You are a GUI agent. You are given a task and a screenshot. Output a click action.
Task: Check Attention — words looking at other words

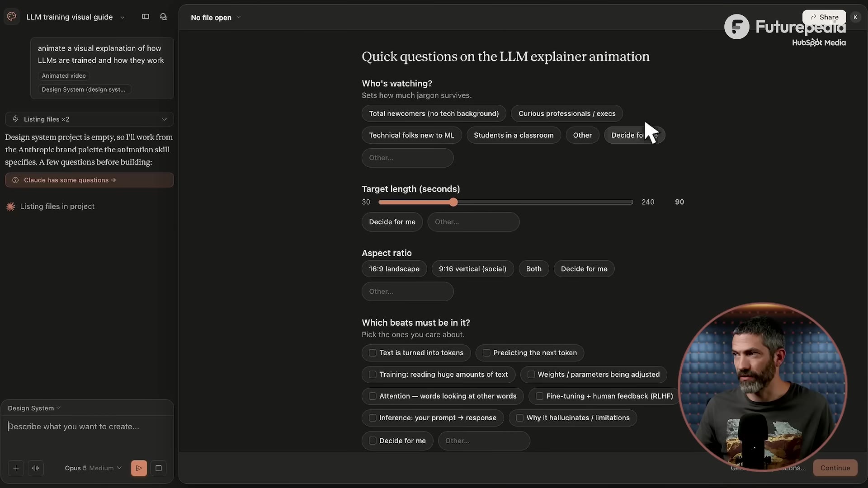pos(373,396)
